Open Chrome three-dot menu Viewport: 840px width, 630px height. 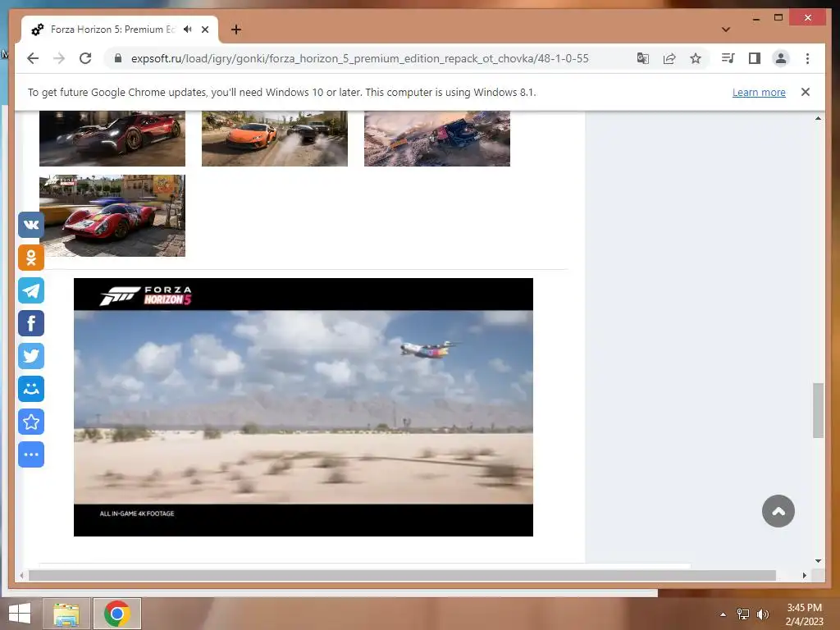807,58
